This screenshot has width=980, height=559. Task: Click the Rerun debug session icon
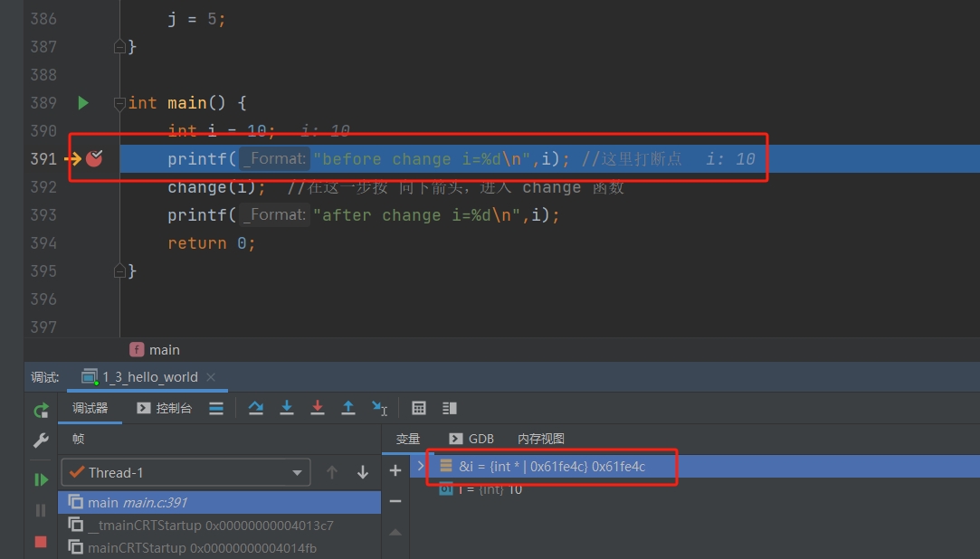(41, 411)
